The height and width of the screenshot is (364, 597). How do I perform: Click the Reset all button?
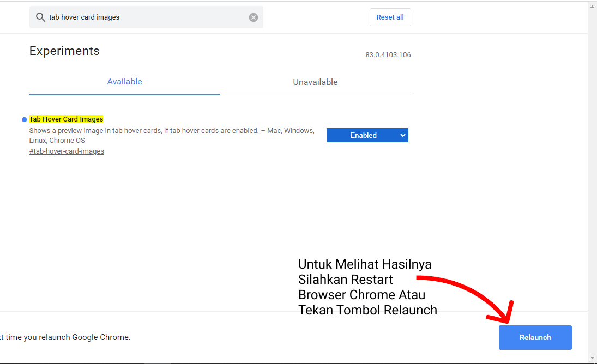point(390,17)
